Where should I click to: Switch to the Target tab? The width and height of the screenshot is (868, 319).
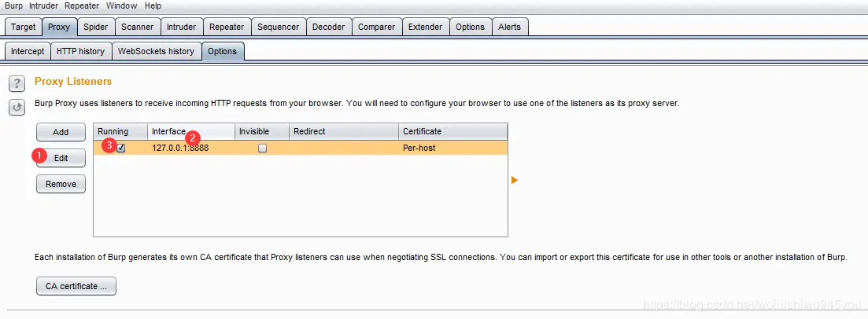pyautogui.click(x=24, y=27)
